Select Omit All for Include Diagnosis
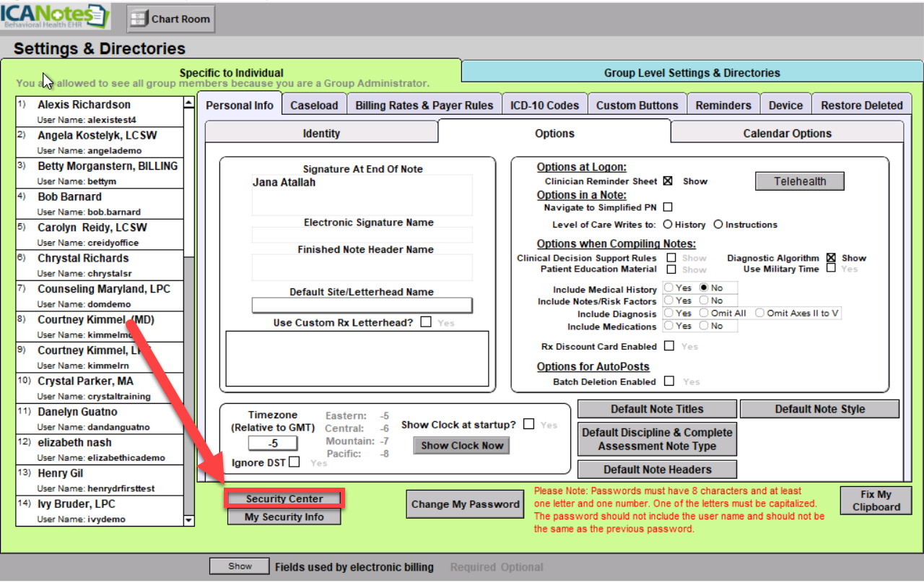This screenshot has height=583, width=924. (704, 313)
